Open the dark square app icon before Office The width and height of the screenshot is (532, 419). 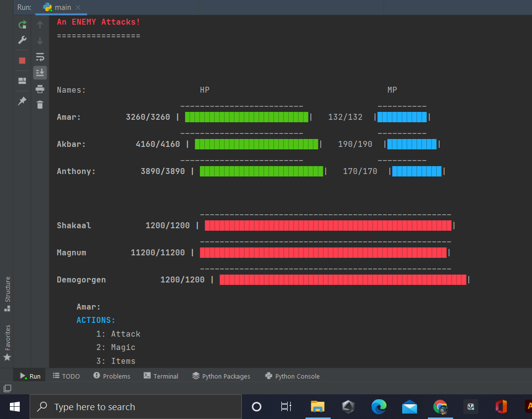tap(471, 407)
